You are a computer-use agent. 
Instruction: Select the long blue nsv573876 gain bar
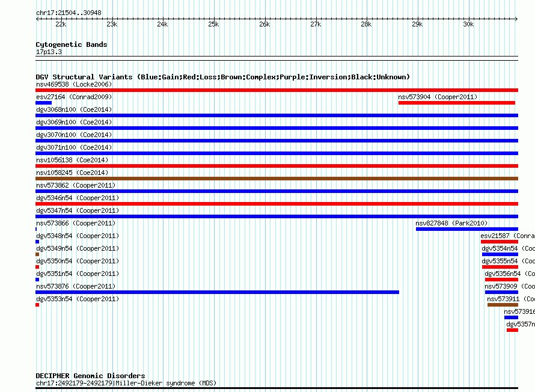click(218, 292)
